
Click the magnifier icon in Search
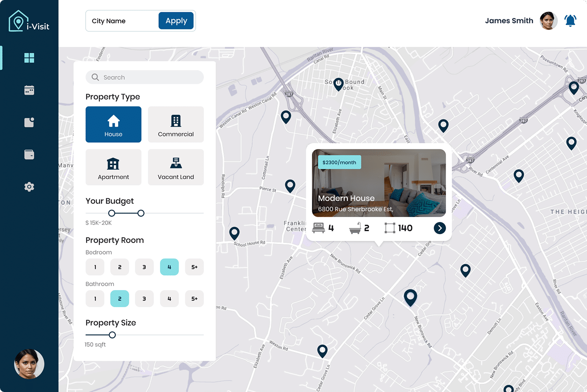tap(95, 77)
